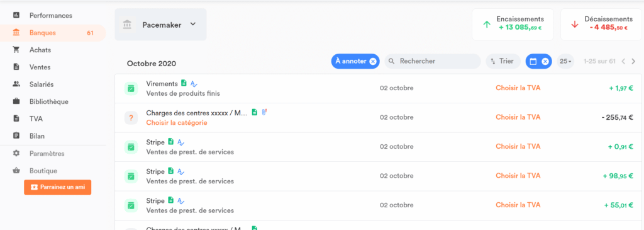This screenshot has width=644, height=230.
Task: Click the Octobre 2020 heading
Action: (x=152, y=64)
